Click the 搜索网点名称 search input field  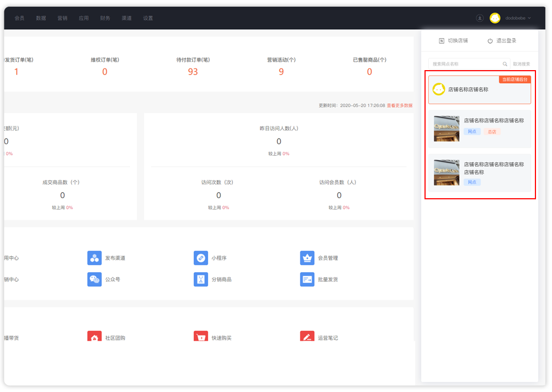[464, 64]
